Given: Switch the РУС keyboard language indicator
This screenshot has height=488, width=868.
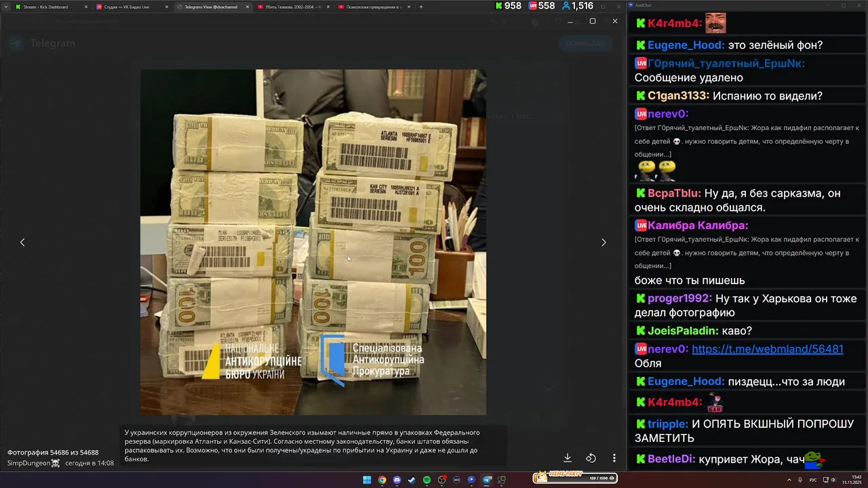Looking at the screenshot, I should point(813,480).
